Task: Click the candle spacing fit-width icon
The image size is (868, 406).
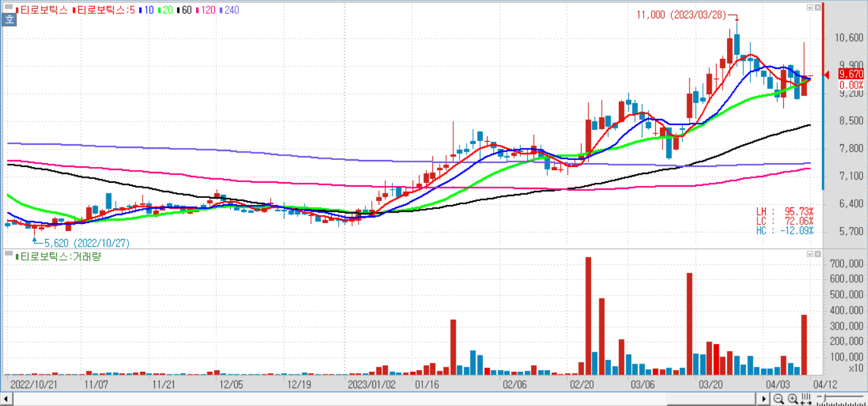Action: click(806, 398)
